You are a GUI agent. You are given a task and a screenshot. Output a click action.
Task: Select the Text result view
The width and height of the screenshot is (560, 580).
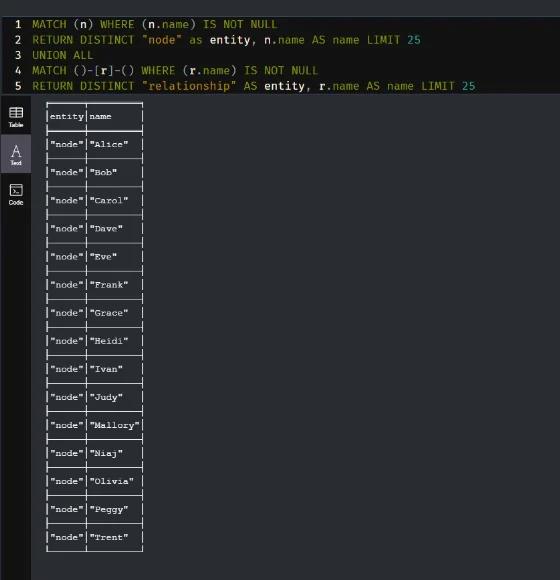pyautogui.click(x=16, y=155)
